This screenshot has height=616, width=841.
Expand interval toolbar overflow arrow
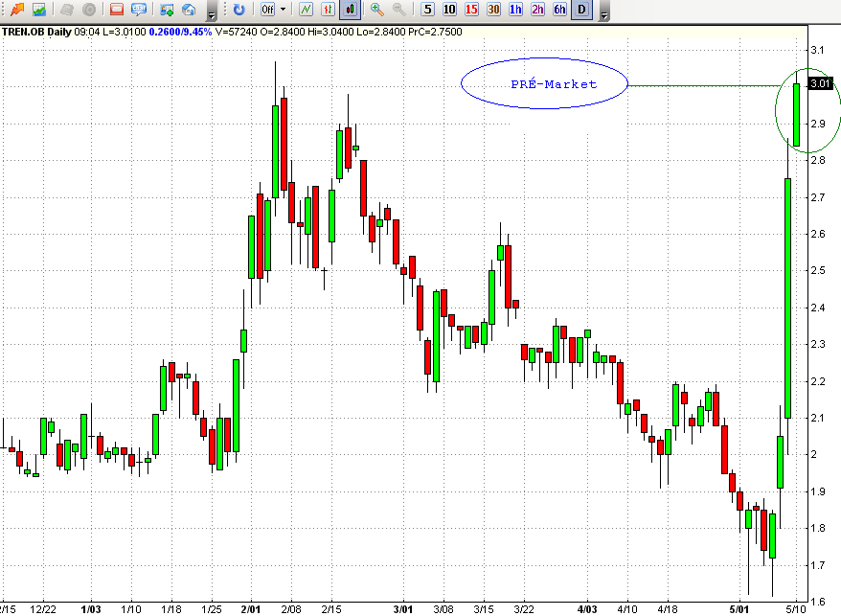[604, 11]
